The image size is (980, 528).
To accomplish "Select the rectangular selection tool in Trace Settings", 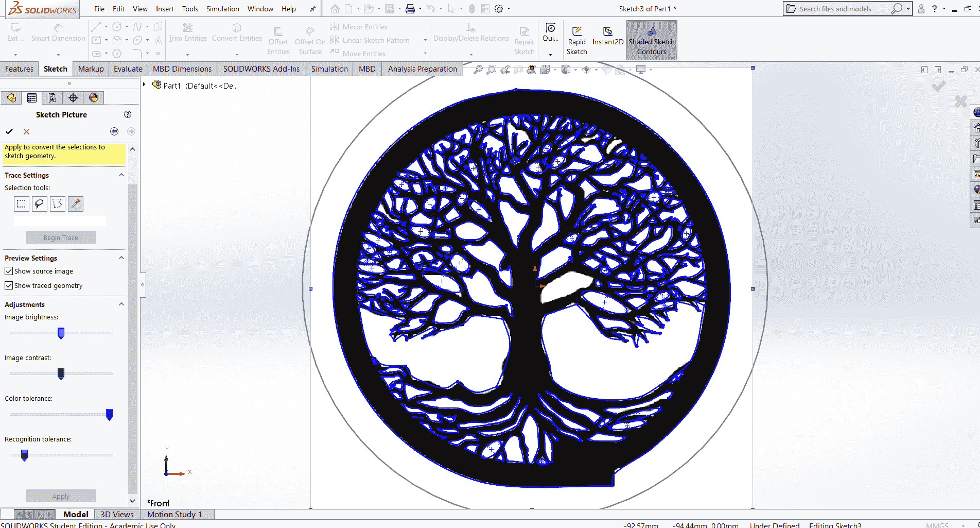I will click(x=21, y=204).
